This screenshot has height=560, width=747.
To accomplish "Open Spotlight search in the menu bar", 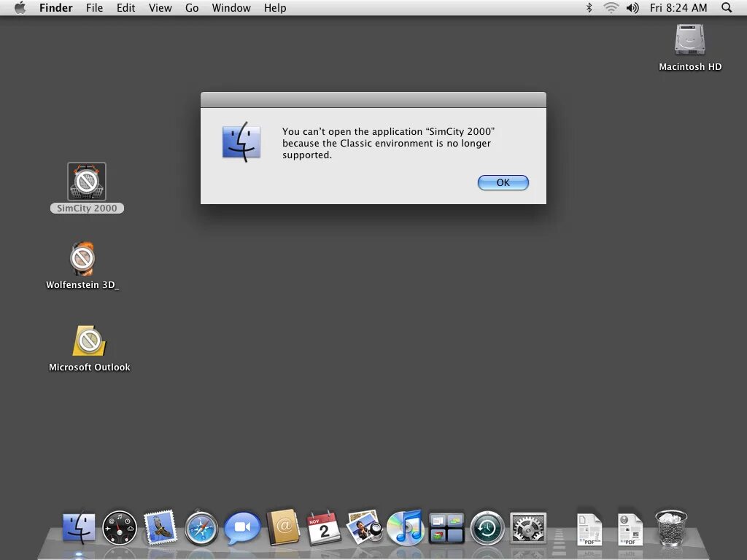I will coord(727,8).
